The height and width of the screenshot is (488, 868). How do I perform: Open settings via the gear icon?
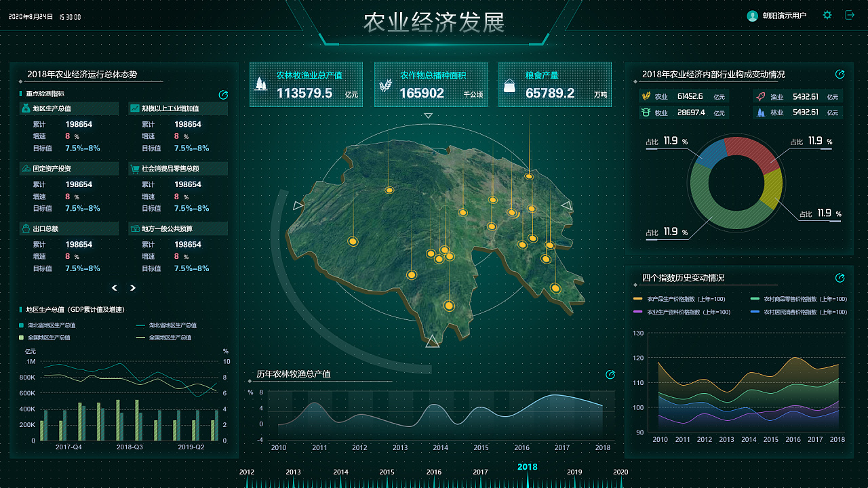(x=827, y=15)
